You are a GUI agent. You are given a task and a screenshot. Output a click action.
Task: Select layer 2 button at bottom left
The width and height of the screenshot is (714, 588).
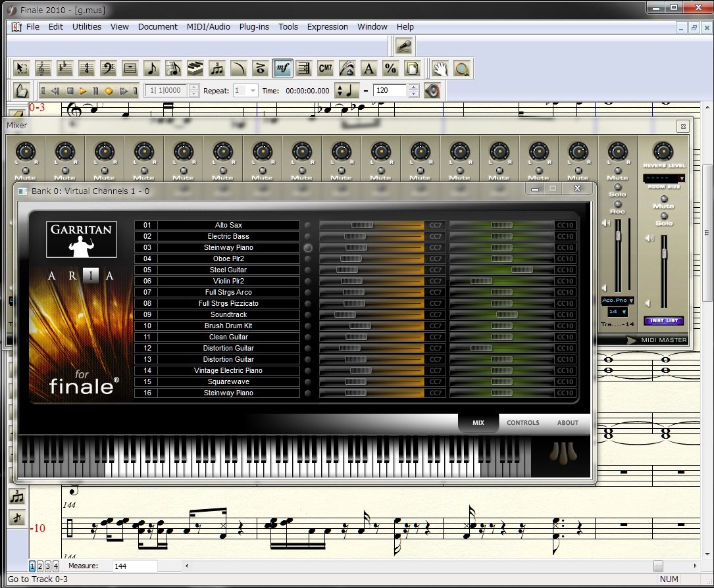(40, 566)
